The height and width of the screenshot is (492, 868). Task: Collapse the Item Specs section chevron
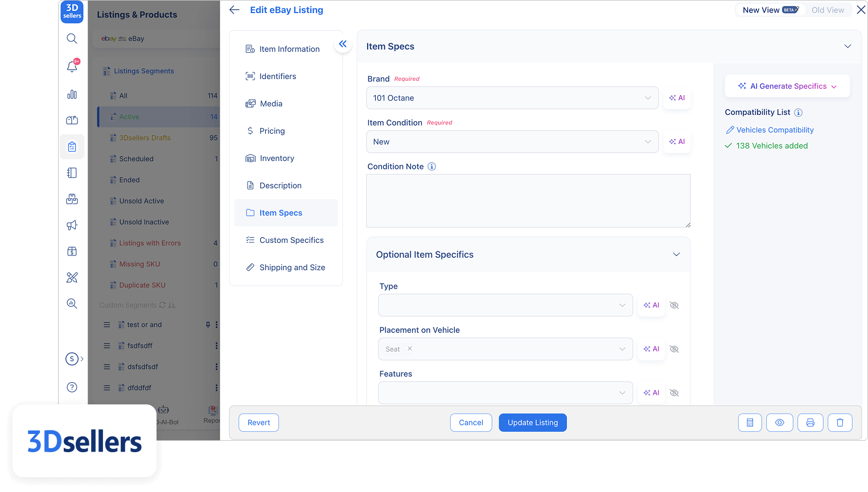click(848, 47)
